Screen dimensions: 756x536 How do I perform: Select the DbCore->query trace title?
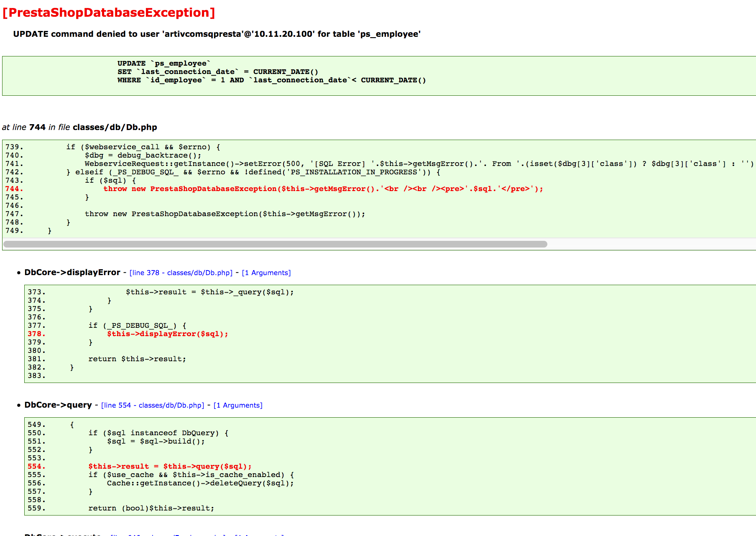click(x=58, y=405)
